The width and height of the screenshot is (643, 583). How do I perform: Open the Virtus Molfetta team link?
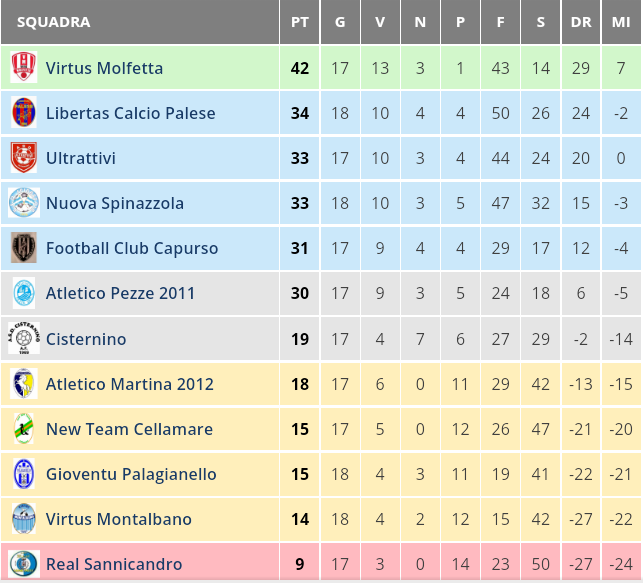[104, 68]
